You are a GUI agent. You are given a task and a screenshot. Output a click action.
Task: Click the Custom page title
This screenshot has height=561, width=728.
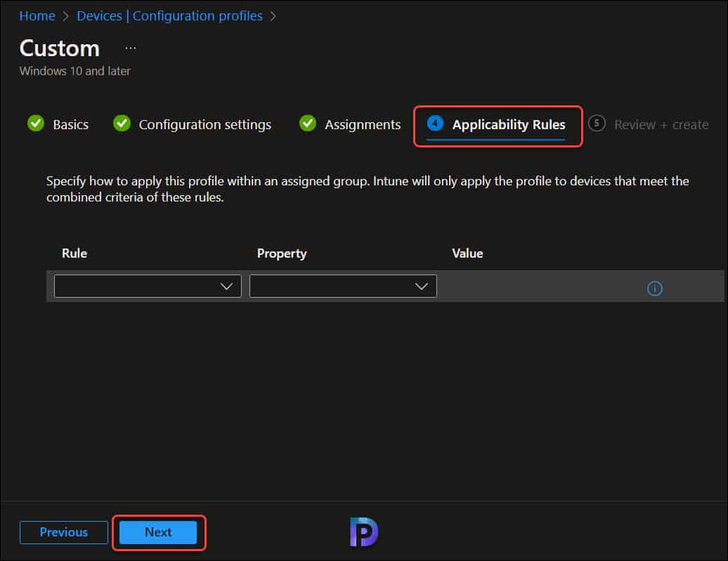click(x=60, y=48)
